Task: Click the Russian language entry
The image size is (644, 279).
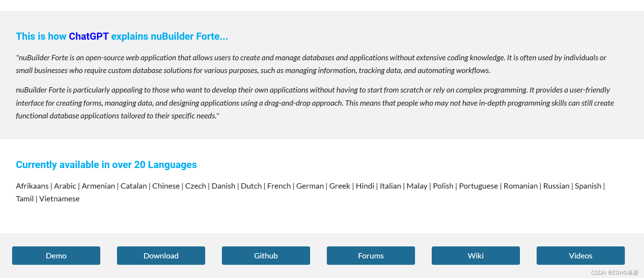Action: click(556, 186)
